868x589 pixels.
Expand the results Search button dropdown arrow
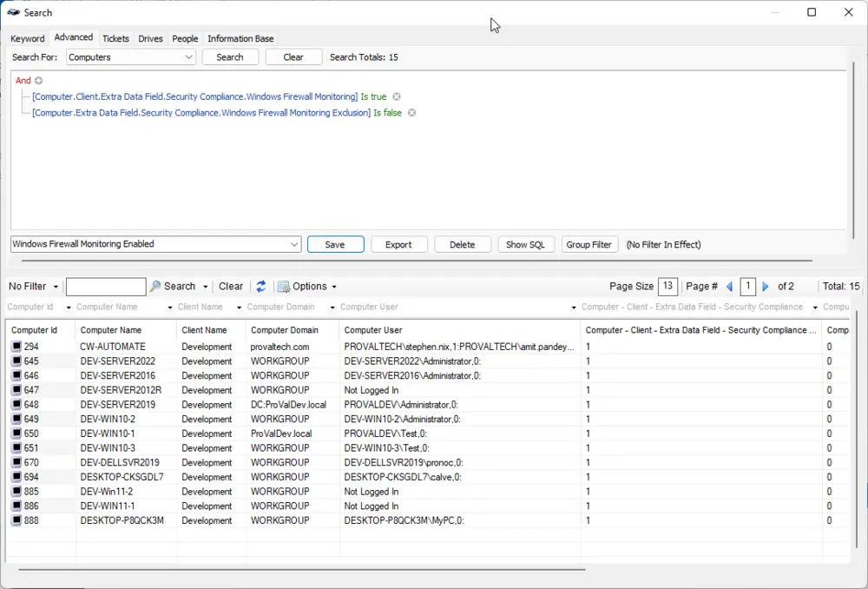pos(205,287)
